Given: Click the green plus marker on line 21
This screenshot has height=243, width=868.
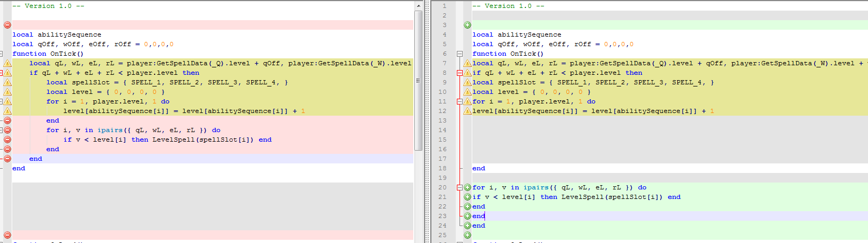Looking at the screenshot, I should point(467,197).
